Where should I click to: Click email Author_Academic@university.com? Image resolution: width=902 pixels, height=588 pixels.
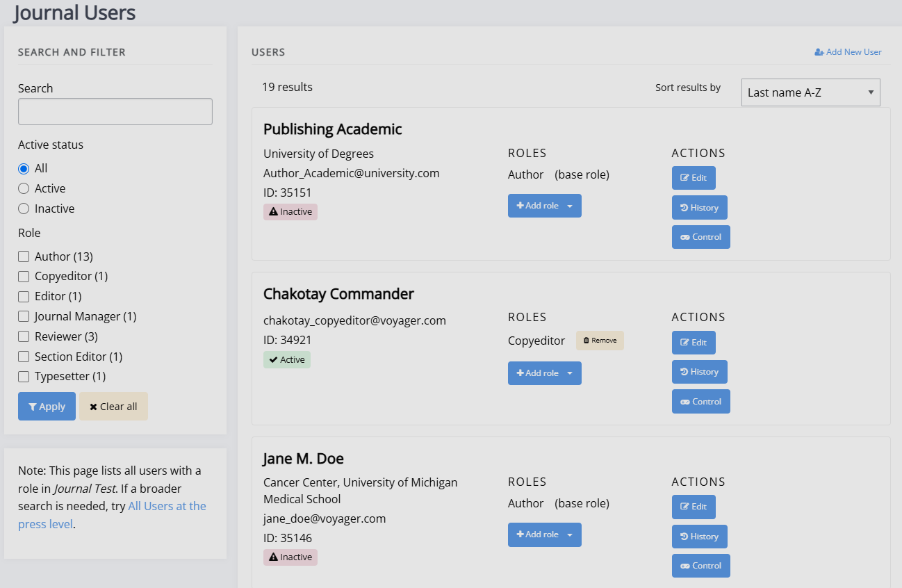[x=352, y=173]
